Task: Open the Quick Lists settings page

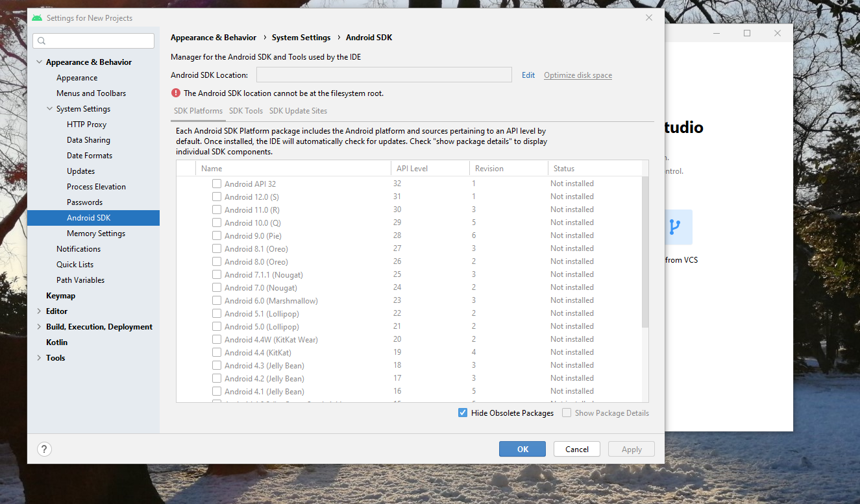Action: 75,265
